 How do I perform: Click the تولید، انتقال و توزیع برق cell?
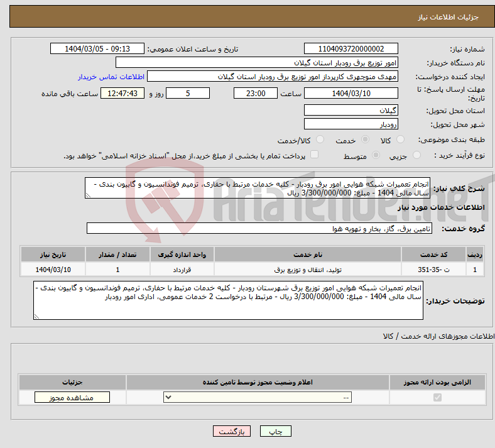coord(308,270)
